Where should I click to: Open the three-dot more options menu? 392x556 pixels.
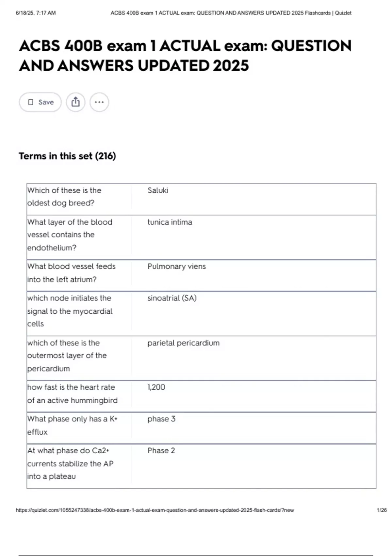(99, 102)
